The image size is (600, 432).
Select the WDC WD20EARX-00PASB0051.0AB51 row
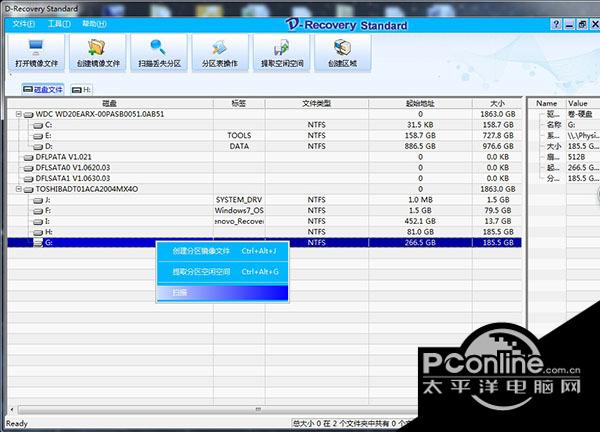(x=264, y=114)
